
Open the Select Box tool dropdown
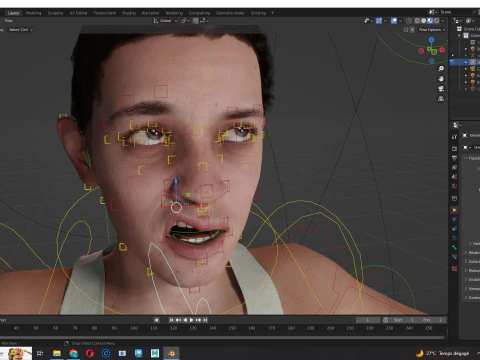21,30
